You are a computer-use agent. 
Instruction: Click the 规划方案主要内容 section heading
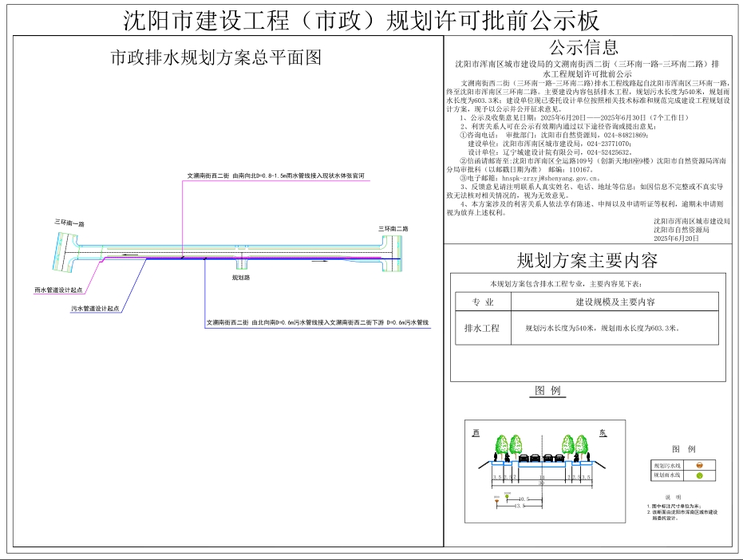587,260
